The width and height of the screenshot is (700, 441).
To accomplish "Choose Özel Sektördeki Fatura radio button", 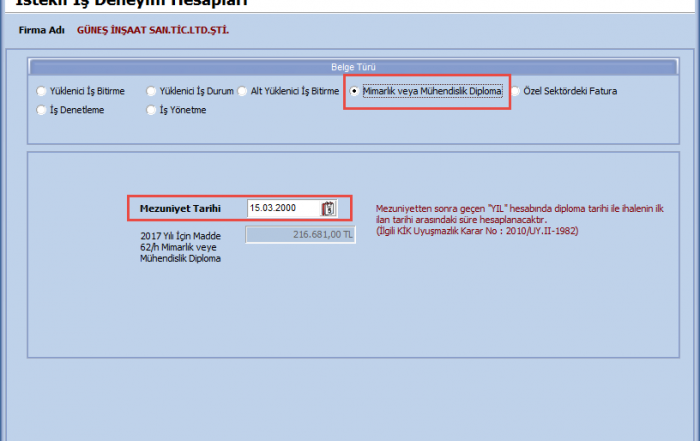I will (516, 91).
